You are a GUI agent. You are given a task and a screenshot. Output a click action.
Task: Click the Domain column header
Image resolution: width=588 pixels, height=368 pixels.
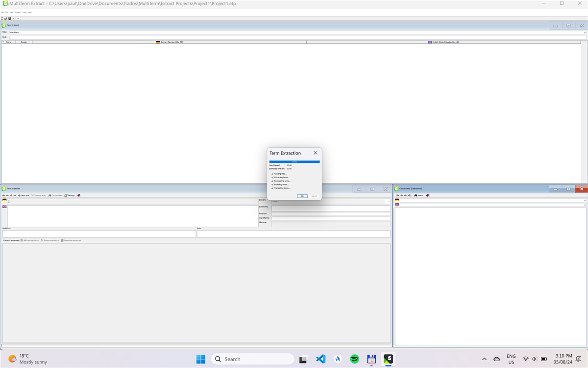pos(24,42)
